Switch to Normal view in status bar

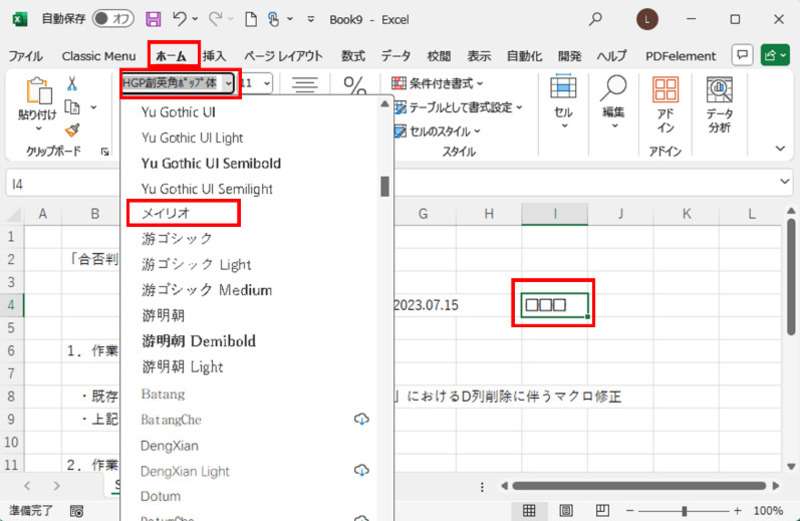(529, 511)
